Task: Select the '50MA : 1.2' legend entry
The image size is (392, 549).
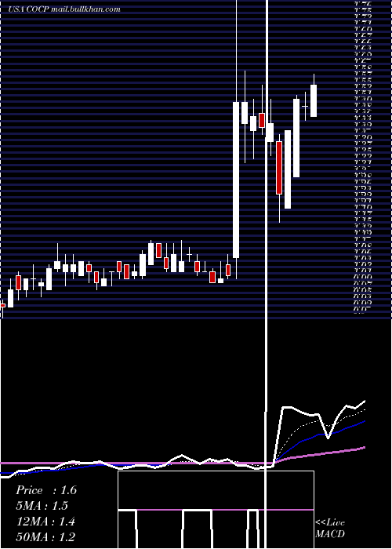Action: 45,537
